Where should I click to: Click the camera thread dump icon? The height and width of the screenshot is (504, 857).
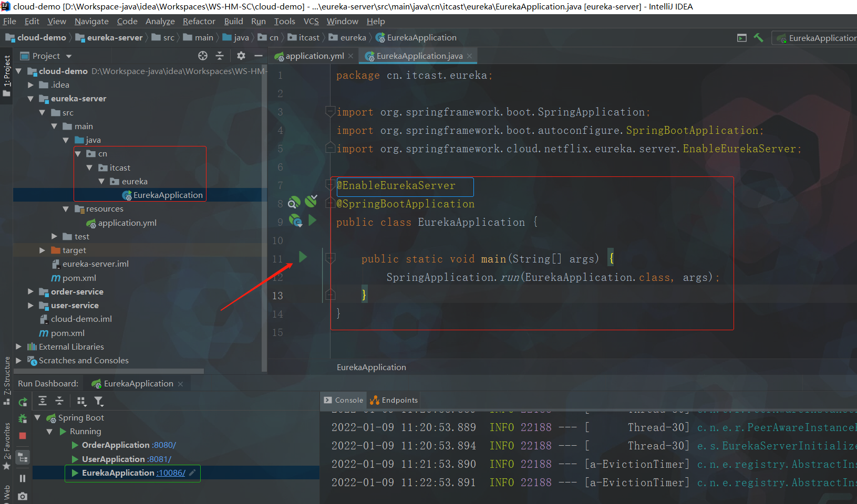tap(23, 496)
